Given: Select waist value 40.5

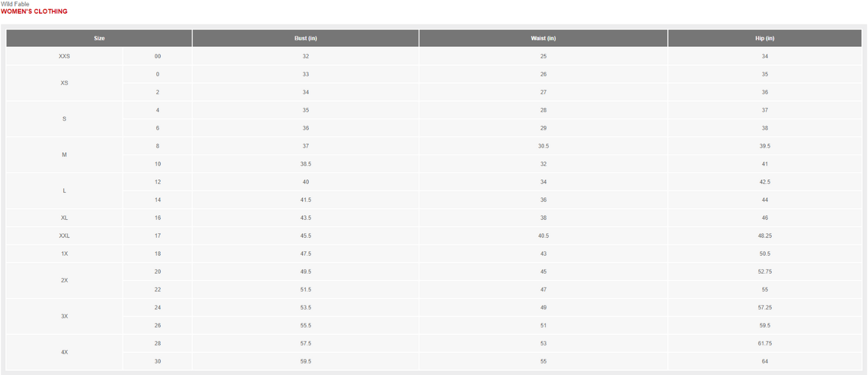Looking at the screenshot, I should (544, 236).
